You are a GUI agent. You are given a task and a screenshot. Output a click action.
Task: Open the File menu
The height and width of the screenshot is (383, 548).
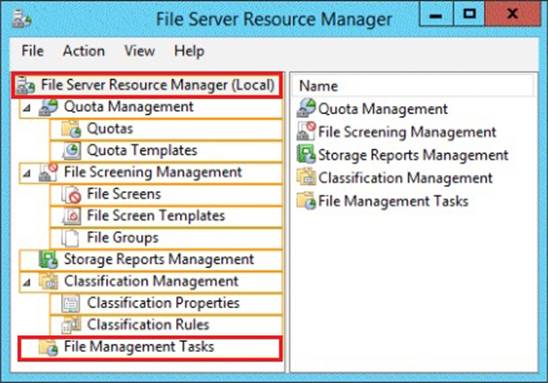[33, 51]
